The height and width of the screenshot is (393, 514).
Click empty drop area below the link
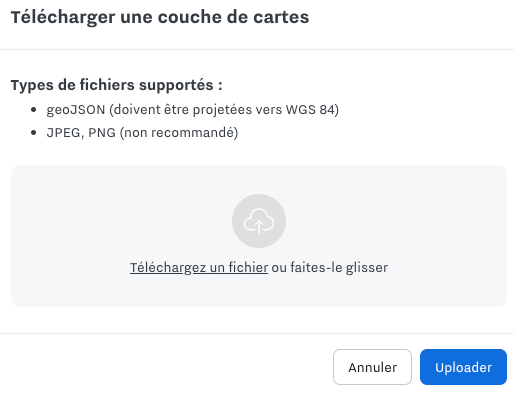[259, 292]
